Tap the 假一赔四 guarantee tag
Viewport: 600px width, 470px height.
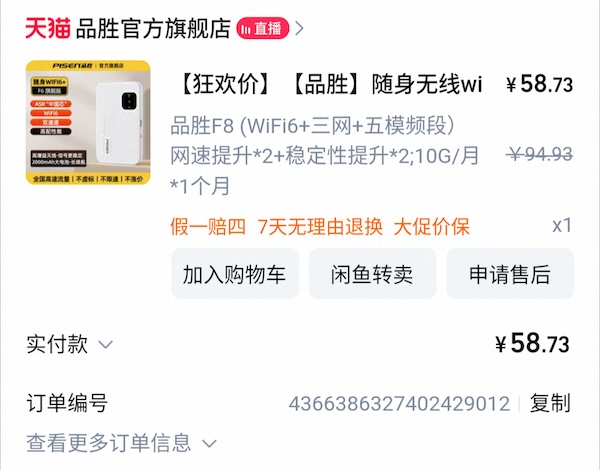pos(208,227)
